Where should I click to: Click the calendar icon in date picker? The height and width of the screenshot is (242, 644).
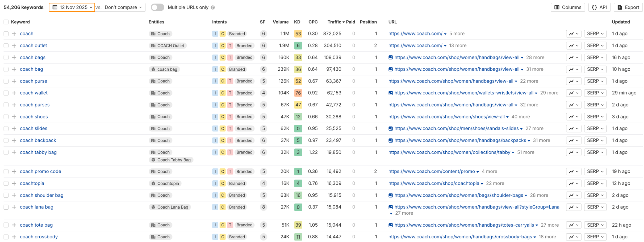coord(55,7)
